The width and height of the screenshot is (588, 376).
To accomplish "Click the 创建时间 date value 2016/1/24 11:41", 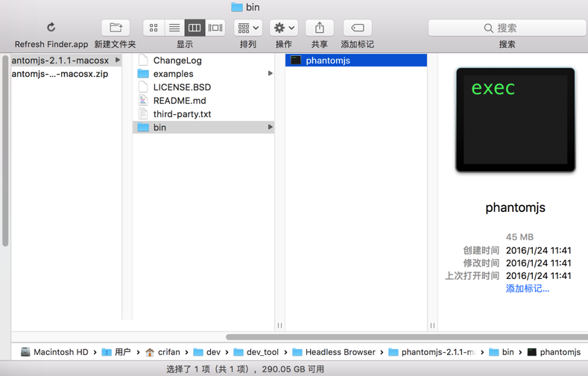I will (539, 250).
